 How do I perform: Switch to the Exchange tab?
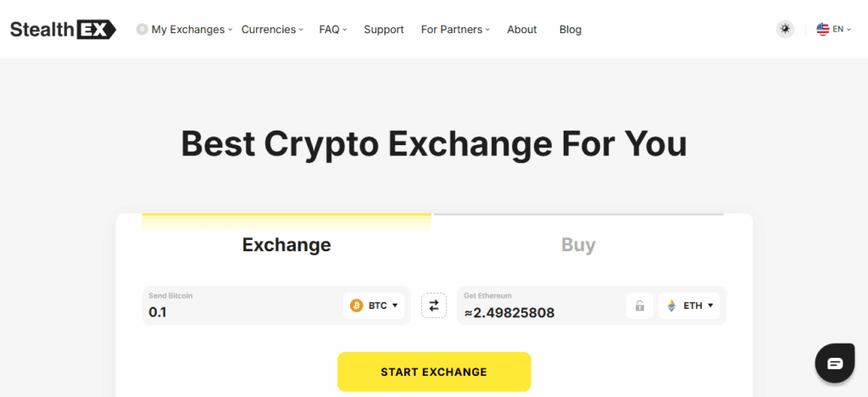[287, 245]
